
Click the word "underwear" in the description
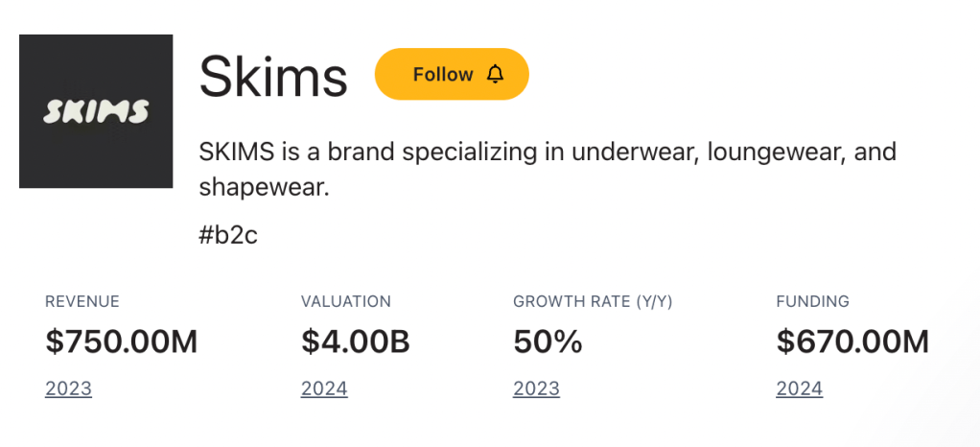click(632, 153)
